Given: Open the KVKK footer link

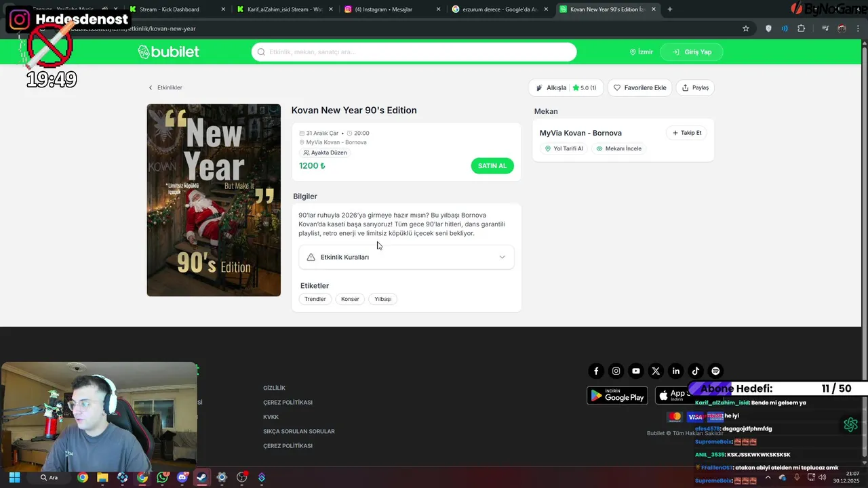Looking at the screenshot, I should (271, 417).
